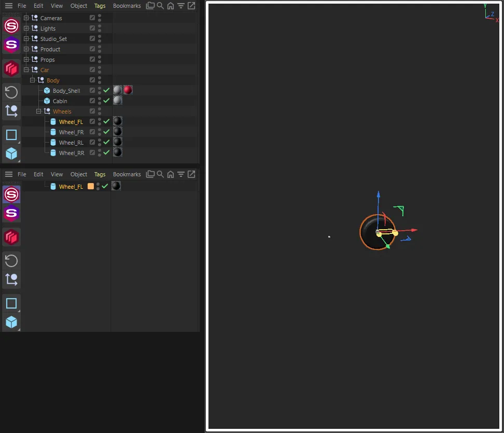Toggle green enable check on Wheel_RR
The width and height of the screenshot is (504, 433).
pos(107,152)
